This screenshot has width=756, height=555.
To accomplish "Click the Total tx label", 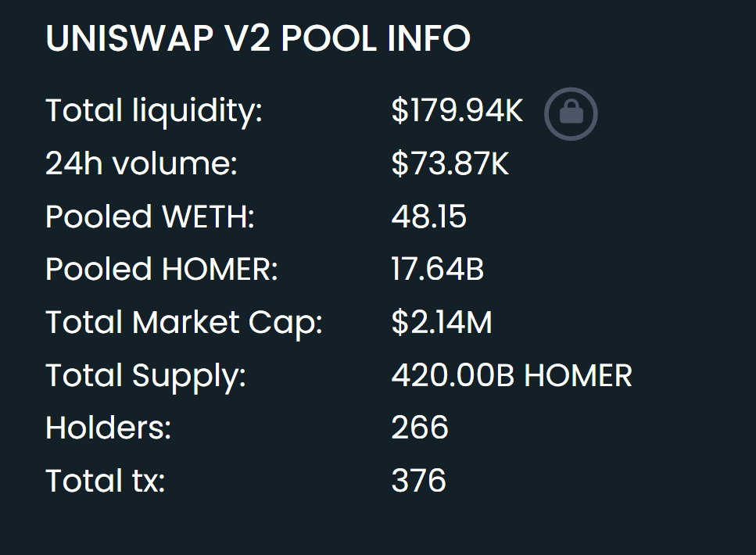I will 105,481.
